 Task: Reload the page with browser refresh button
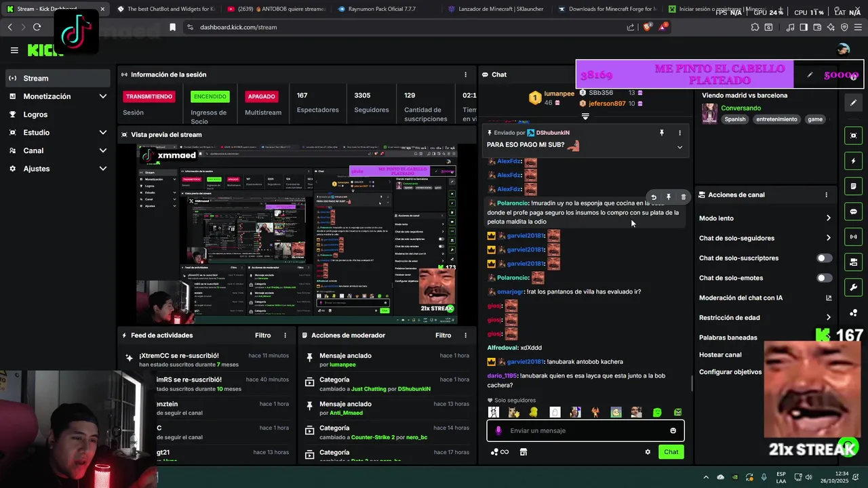coord(37,27)
